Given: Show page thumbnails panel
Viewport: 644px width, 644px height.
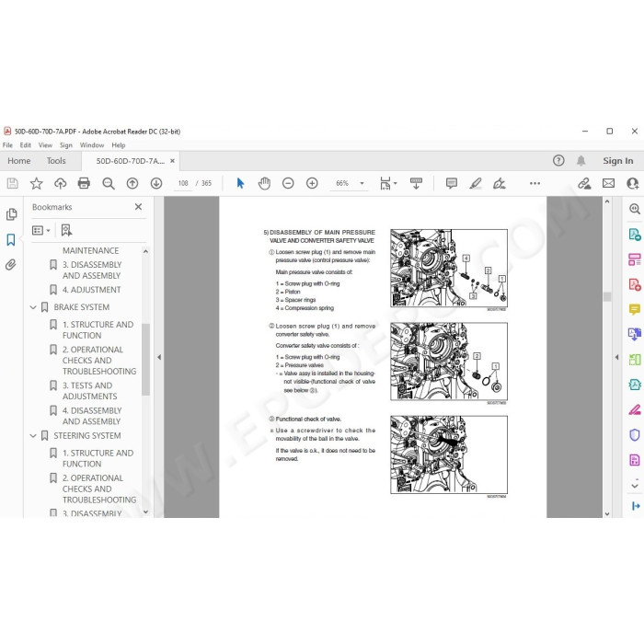Looking at the screenshot, I should [x=11, y=214].
